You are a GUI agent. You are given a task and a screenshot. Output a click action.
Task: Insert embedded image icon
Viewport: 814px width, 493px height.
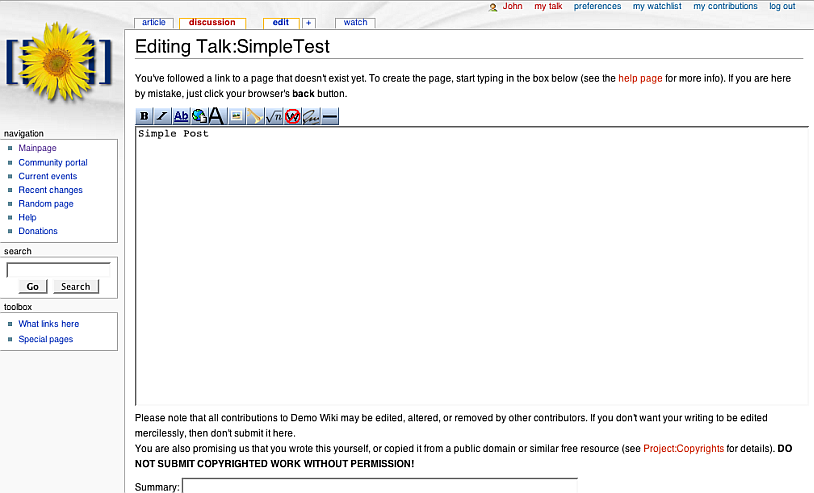236,116
